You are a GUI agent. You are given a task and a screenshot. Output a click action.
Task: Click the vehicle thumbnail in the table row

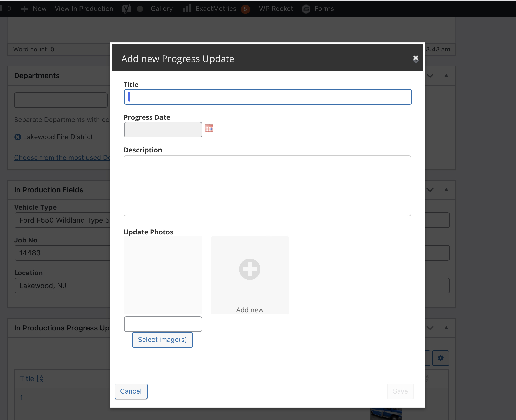coord(386,414)
